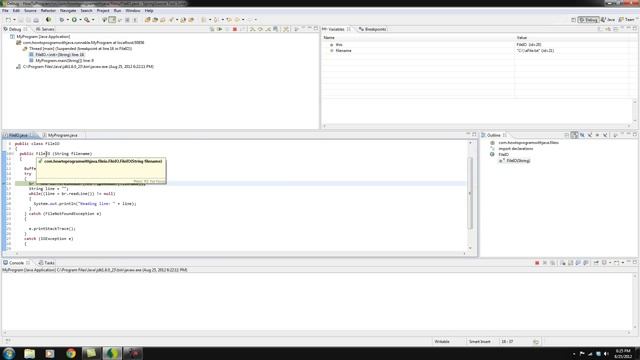Toggle Sort in Outline toolbar
This screenshot has height=360, width=640.
[575, 135]
